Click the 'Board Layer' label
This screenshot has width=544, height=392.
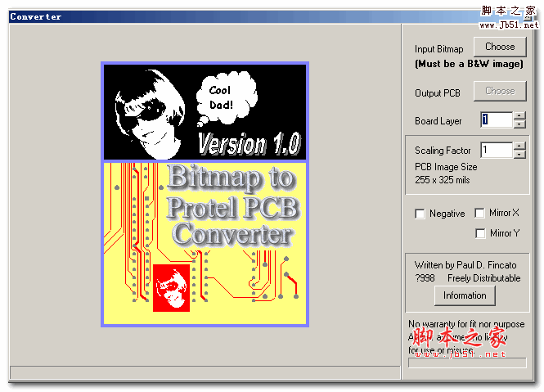(438, 121)
